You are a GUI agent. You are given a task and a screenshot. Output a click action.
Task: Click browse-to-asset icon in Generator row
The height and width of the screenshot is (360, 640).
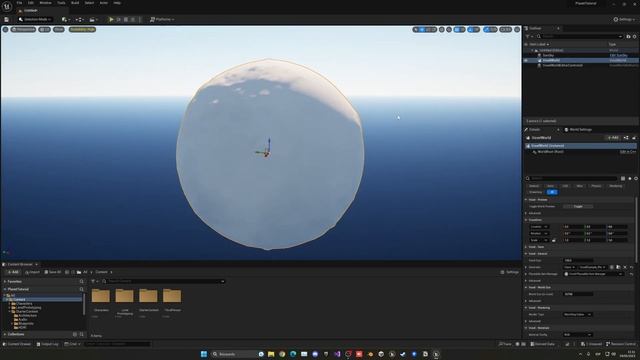pyautogui.click(x=618, y=267)
